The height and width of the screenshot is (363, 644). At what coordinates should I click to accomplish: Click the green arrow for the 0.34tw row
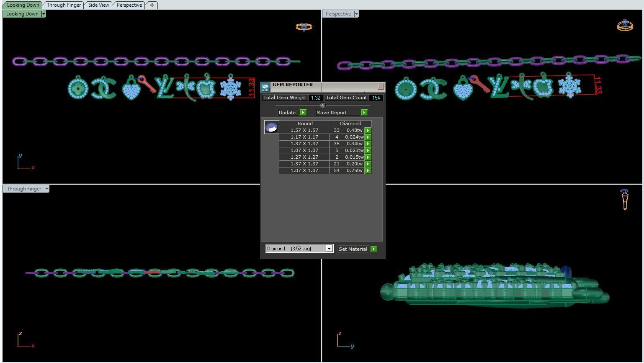click(368, 144)
